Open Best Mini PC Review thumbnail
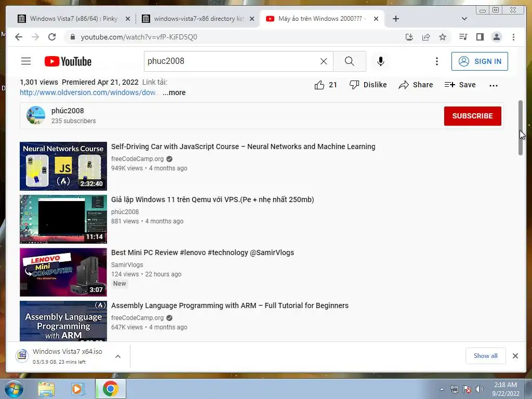Image resolution: width=532 pixels, height=399 pixels. click(x=63, y=272)
